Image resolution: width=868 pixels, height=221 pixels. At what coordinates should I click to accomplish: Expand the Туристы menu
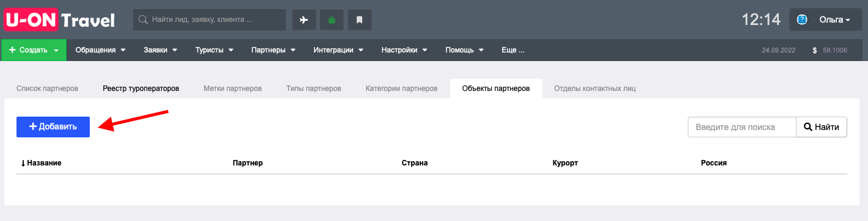215,50
